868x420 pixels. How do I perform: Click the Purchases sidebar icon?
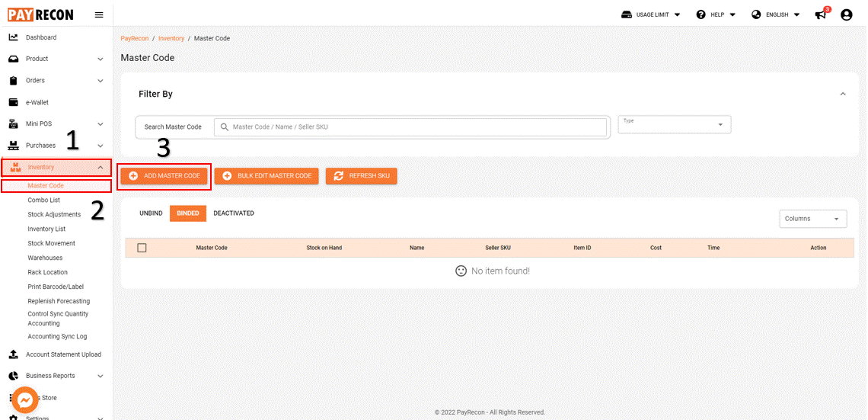coord(14,146)
